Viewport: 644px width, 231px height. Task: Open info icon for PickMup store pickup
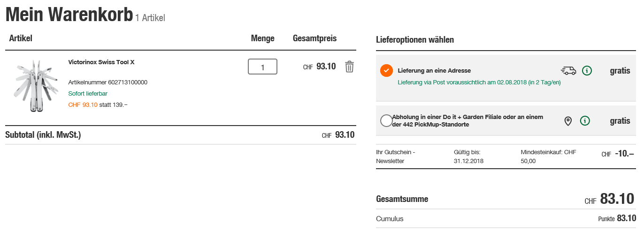pos(585,121)
